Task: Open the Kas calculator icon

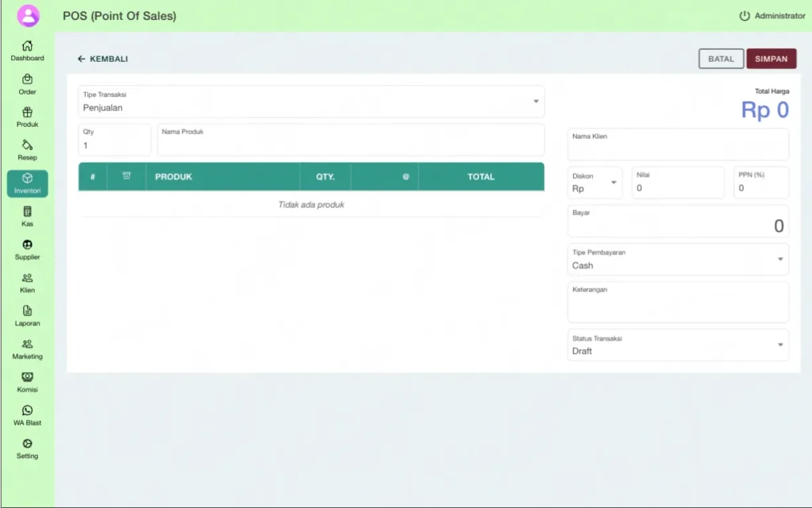Action: point(27,212)
